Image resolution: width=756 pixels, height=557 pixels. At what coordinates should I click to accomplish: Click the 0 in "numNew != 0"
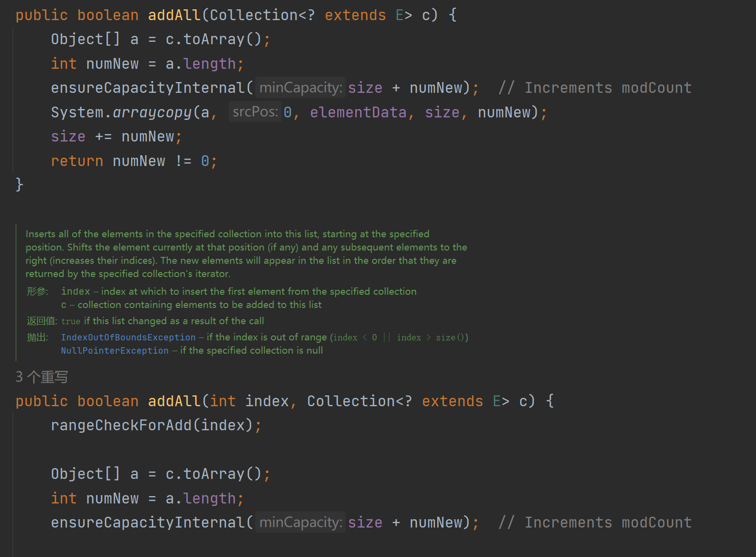205,161
